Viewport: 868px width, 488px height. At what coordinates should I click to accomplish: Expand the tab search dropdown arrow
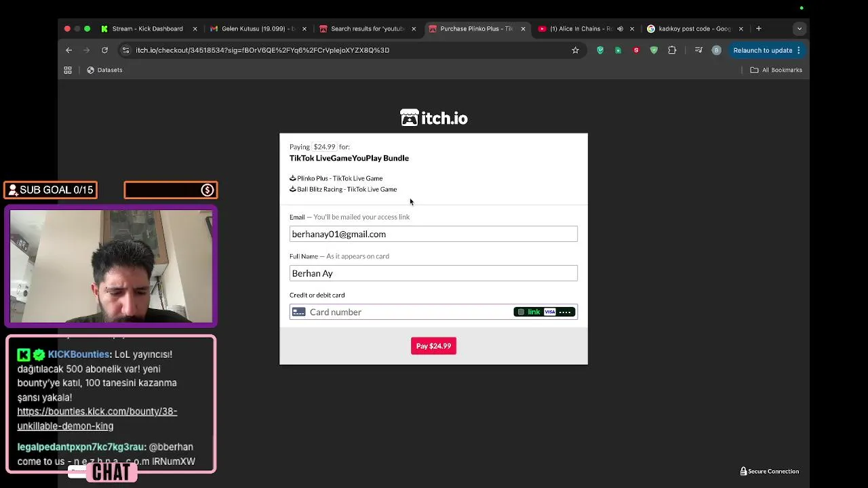[800, 28]
